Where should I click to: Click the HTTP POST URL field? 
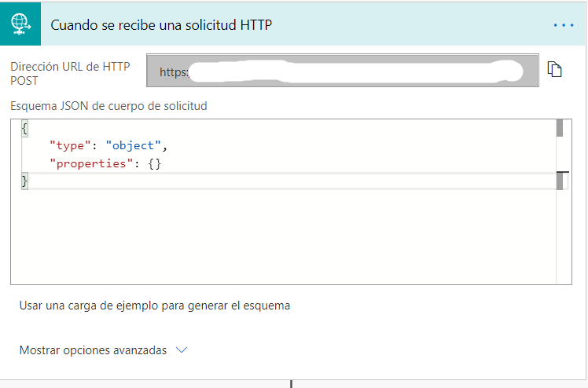point(342,71)
